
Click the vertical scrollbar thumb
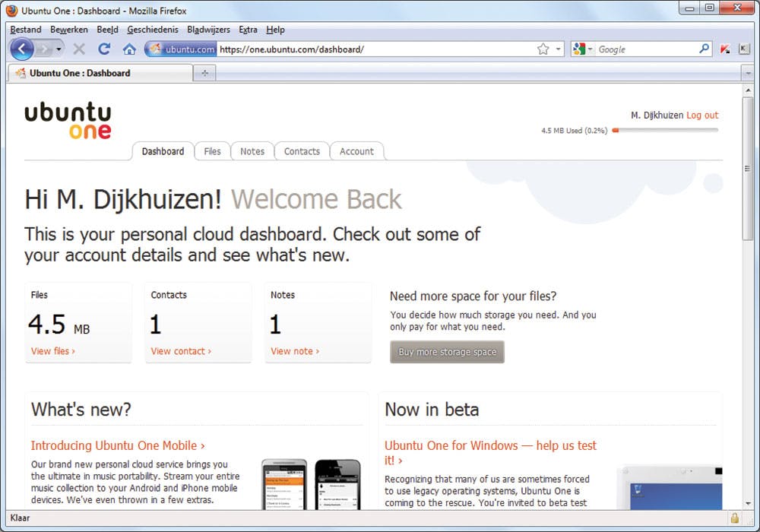[x=748, y=168]
